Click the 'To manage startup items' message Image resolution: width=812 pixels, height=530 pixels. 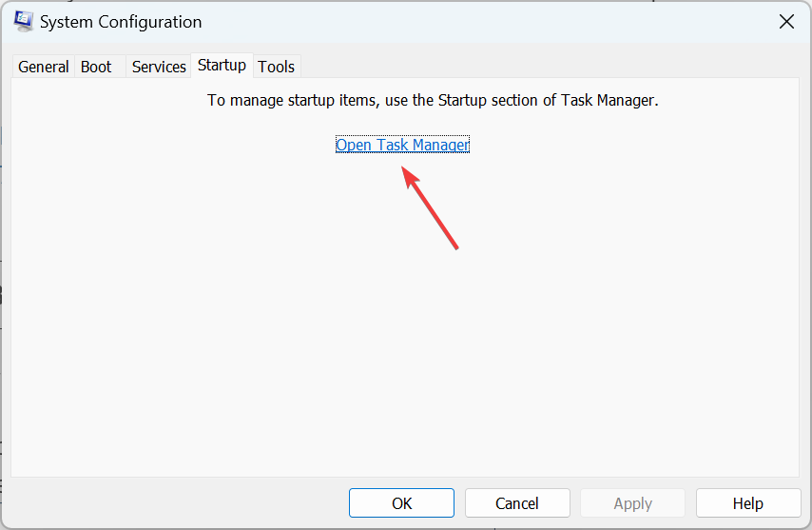433,100
